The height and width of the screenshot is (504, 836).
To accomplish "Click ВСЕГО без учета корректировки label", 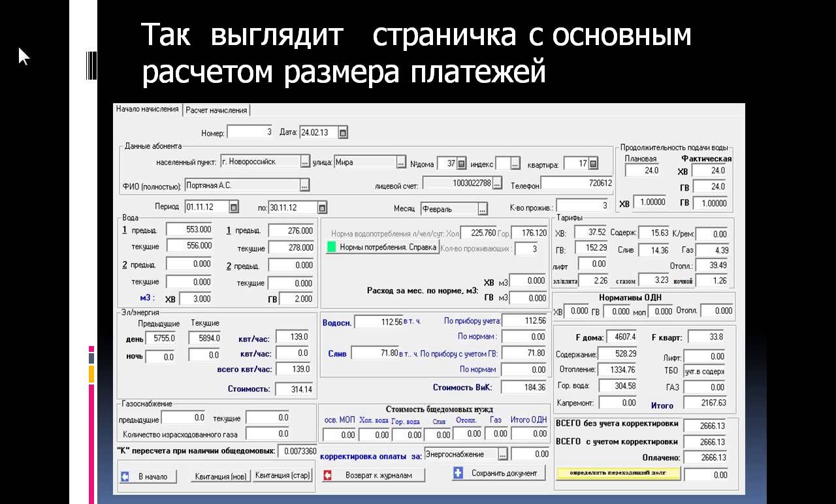I will (x=617, y=424).
